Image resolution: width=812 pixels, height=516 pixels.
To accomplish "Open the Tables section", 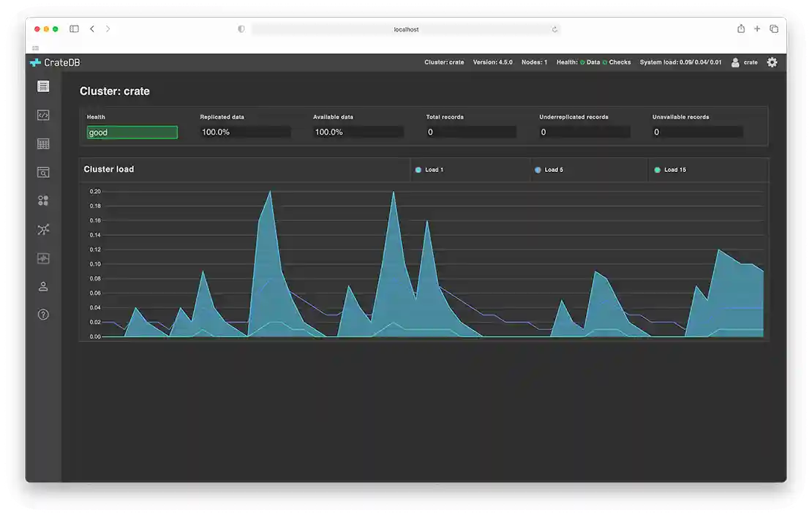I will (43, 143).
